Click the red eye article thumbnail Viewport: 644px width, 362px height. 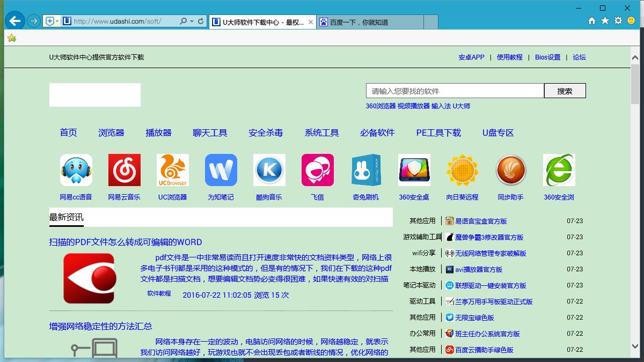pyautogui.click(x=89, y=278)
